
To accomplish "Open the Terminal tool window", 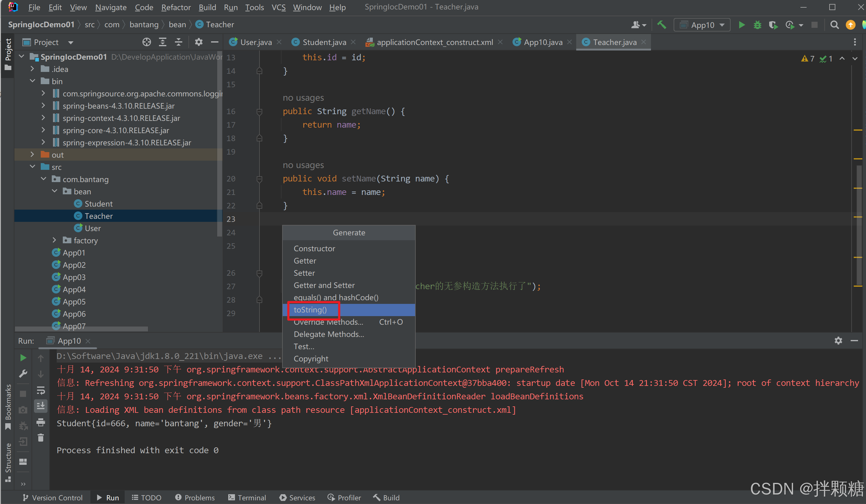I will (x=247, y=498).
